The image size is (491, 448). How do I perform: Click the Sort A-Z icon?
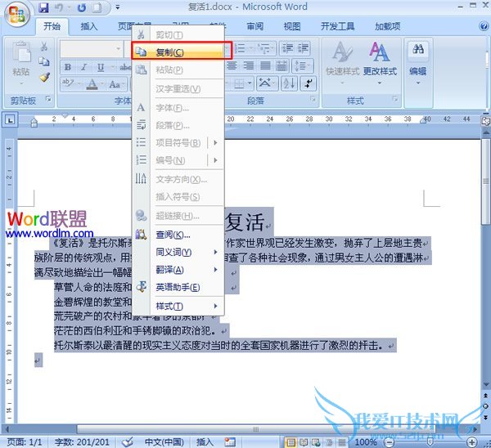pos(289,83)
